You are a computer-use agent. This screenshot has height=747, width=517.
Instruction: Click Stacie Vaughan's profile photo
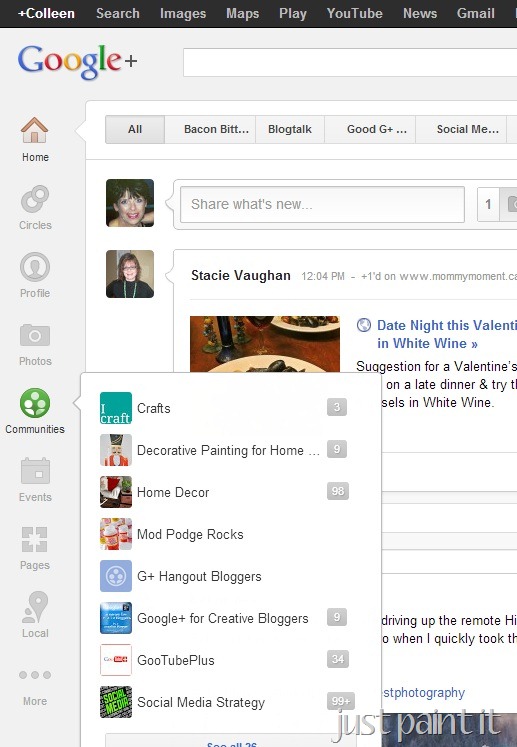[x=130, y=274]
